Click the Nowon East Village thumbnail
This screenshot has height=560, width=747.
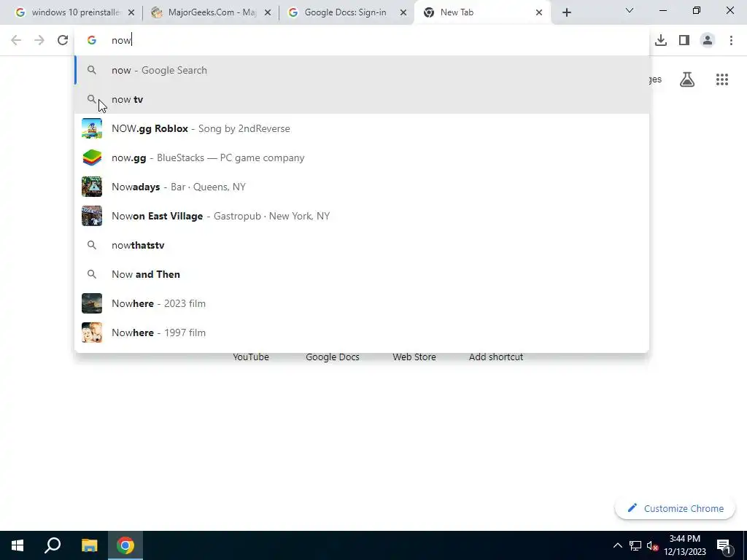(x=91, y=216)
